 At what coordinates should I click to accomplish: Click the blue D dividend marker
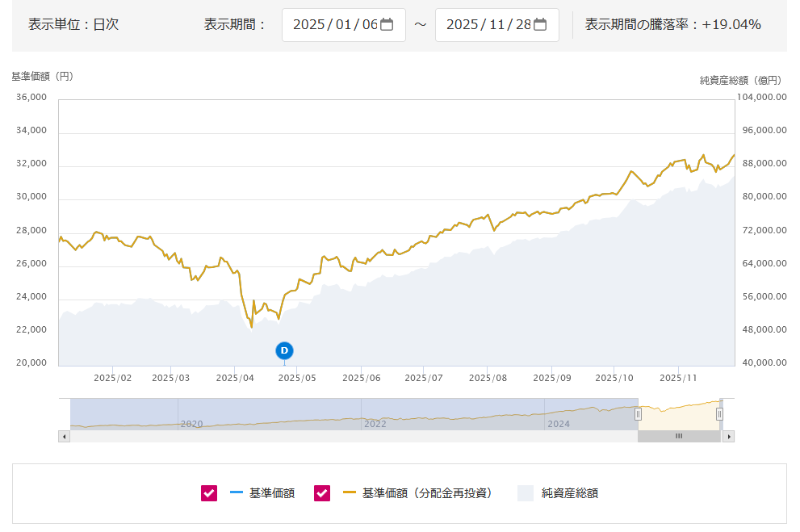(x=284, y=350)
